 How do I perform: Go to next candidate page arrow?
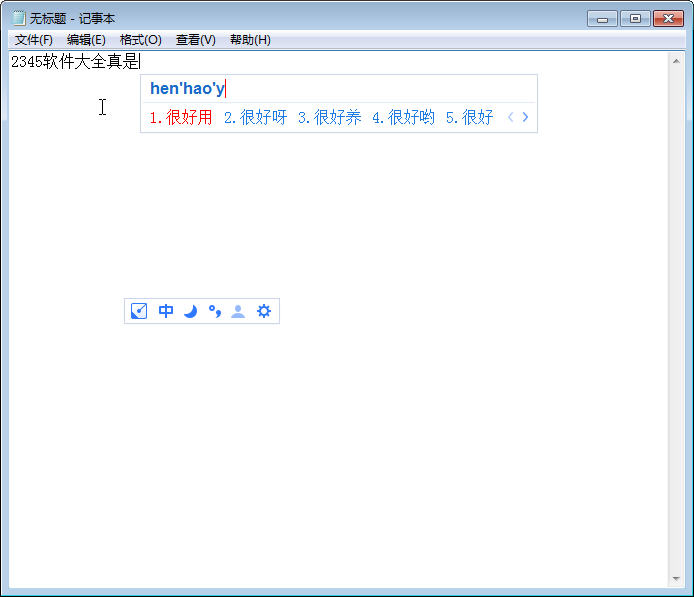tap(525, 117)
